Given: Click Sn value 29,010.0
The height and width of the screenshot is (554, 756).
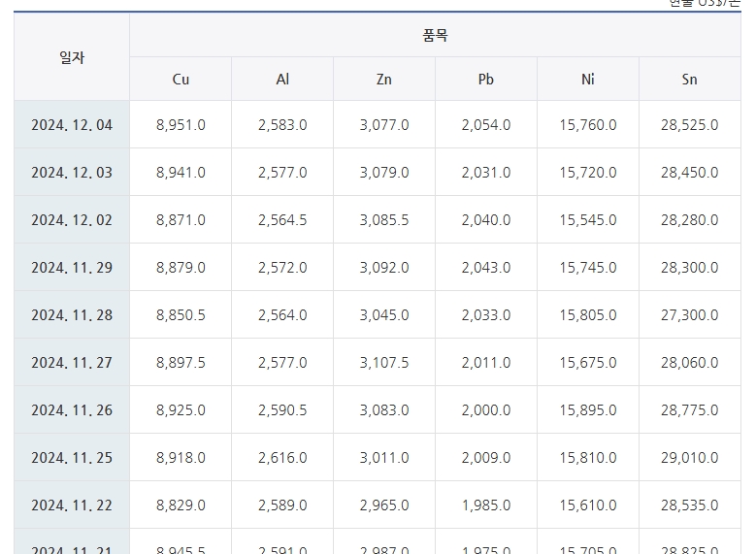Looking at the screenshot, I should point(689,458).
